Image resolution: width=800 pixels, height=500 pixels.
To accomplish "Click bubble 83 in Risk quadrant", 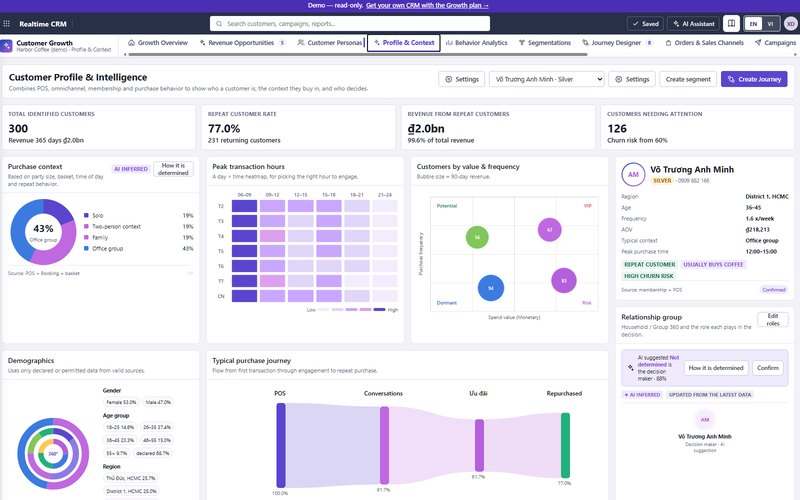I will (x=564, y=281).
